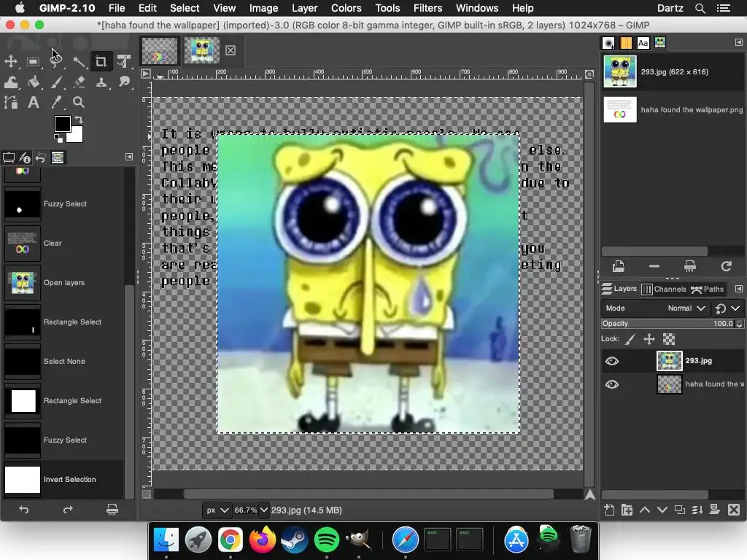
Task: Select the Unified Transform tool
Action: tap(124, 61)
